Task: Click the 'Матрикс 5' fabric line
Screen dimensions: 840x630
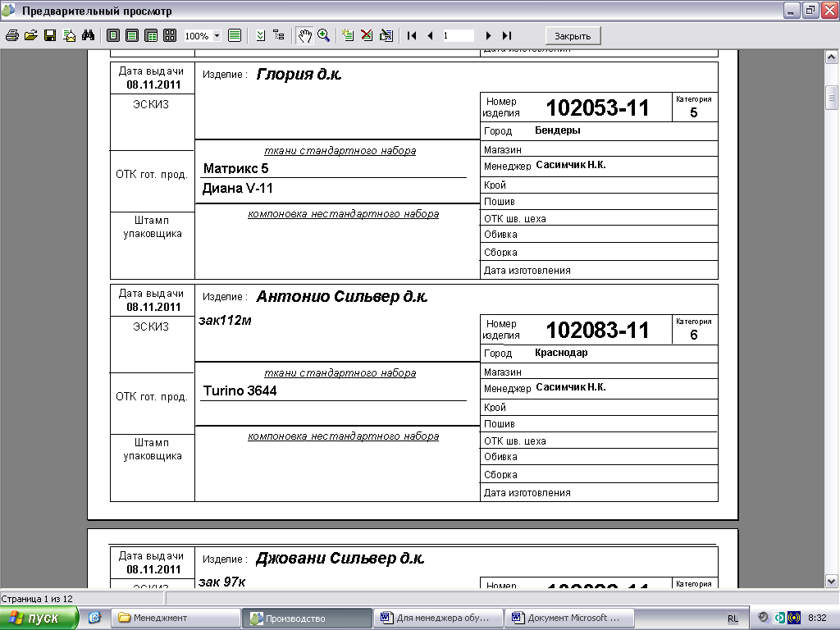Action: [x=235, y=168]
